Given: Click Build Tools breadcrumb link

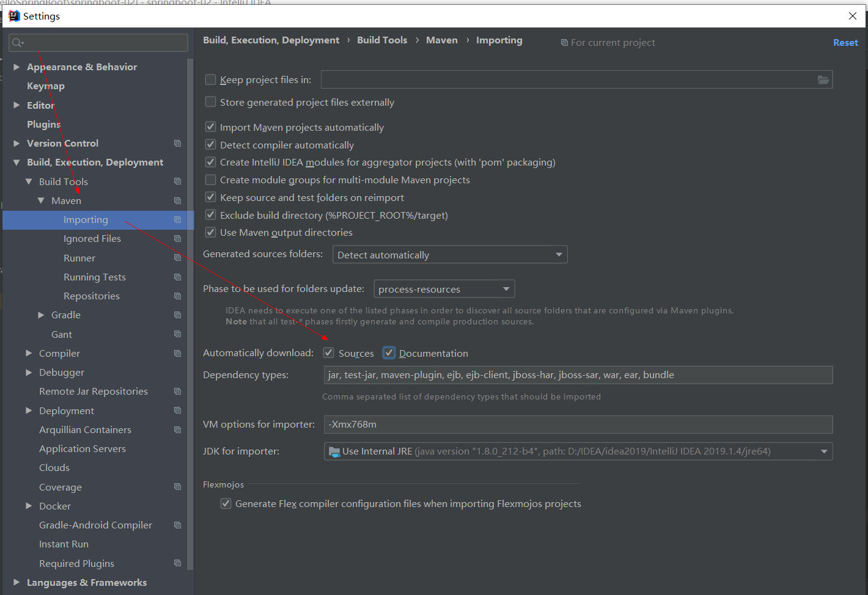Looking at the screenshot, I should [x=382, y=40].
